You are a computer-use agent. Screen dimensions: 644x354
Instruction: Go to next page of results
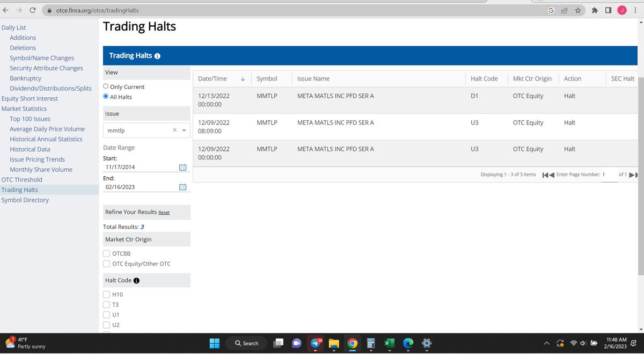pos(632,175)
